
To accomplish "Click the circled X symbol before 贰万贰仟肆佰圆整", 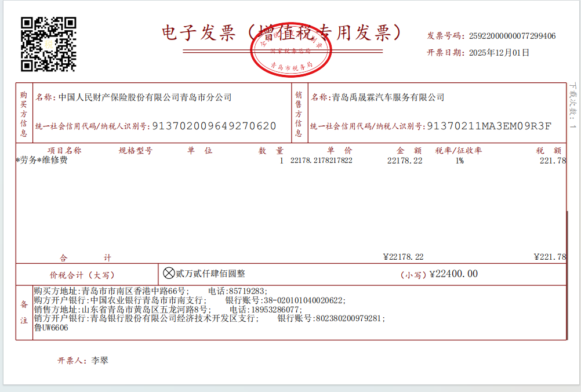I will click(169, 273).
